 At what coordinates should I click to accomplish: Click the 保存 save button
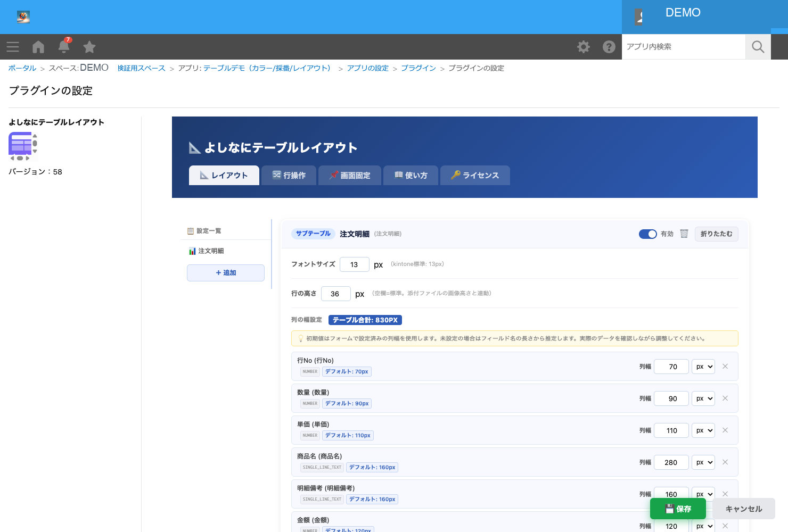(x=678, y=509)
